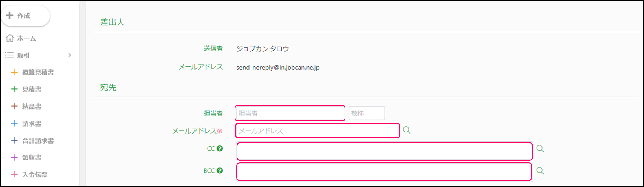Open the 取引 sidebar menu
This screenshot has height=187, width=644.
[x=23, y=55]
